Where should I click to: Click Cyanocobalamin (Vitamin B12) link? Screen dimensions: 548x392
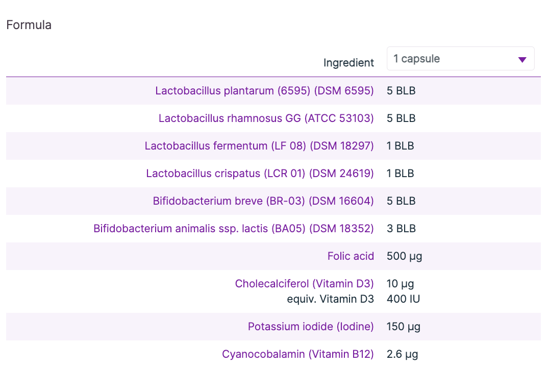tap(298, 354)
